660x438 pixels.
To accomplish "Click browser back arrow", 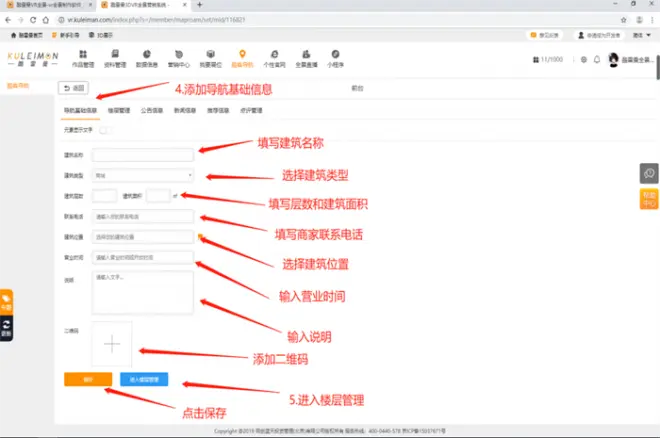I will [x=8, y=20].
